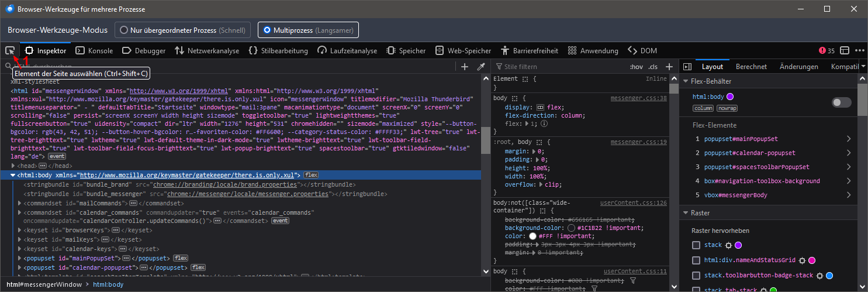Collapse the Flex-Behälter section

(686, 81)
